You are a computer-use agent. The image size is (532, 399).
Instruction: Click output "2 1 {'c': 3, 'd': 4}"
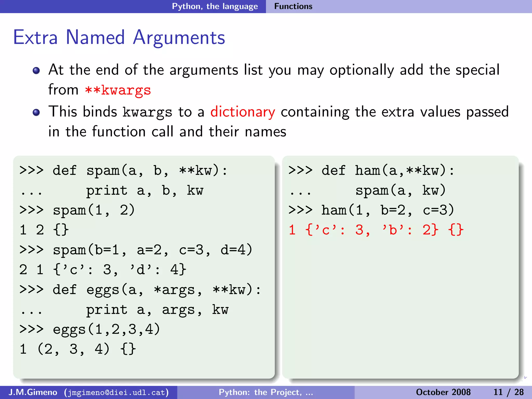coord(103,270)
